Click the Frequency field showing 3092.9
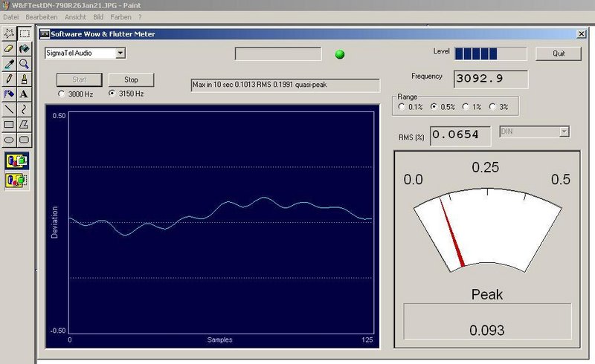The height and width of the screenshot is (364, 595). click(491, 79)
